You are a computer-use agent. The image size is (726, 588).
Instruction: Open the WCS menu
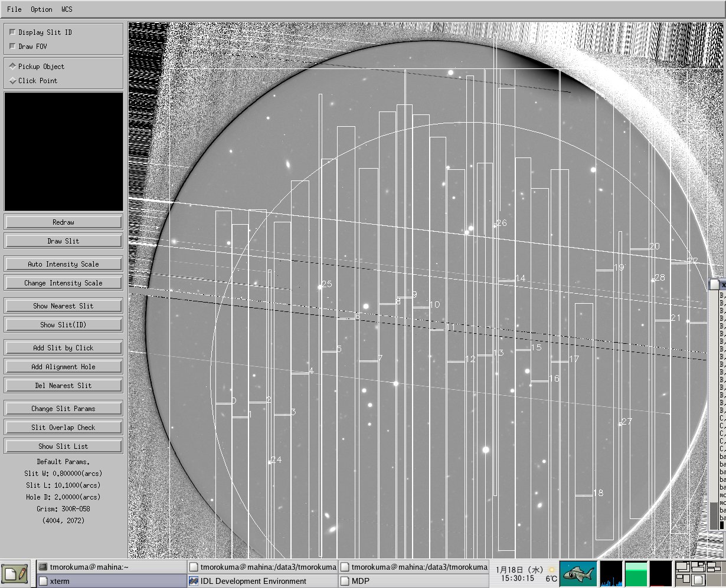coord(67,9)
